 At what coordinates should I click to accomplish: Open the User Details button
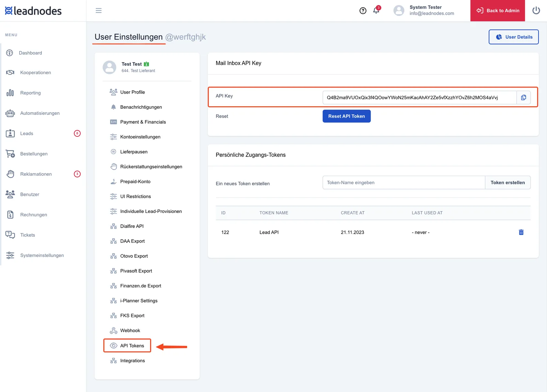pyautogui.click(x=514, y=37)
